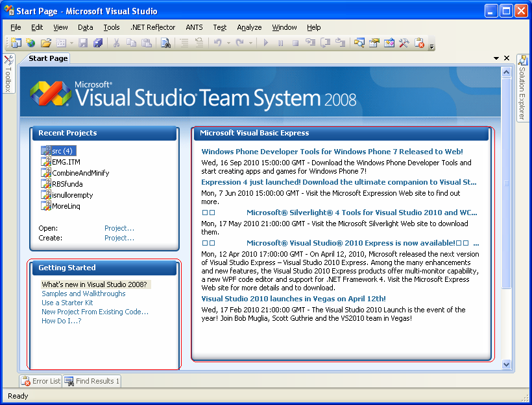Open the CombineAndMinify recent project
Screen dimensions: 532x405
tap(80, 173)
